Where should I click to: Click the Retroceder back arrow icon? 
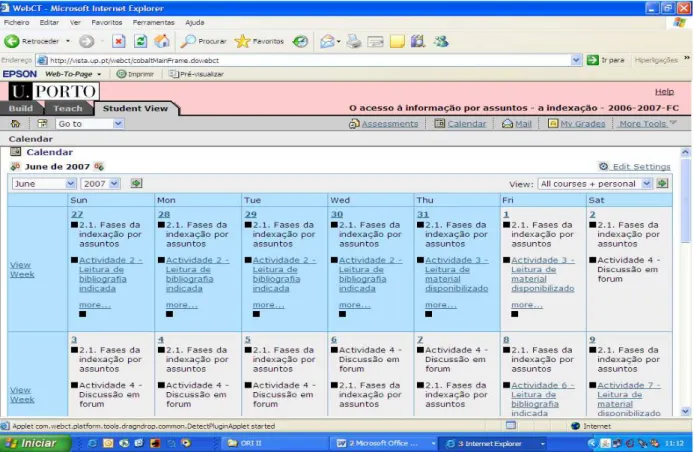coord(12,41)
